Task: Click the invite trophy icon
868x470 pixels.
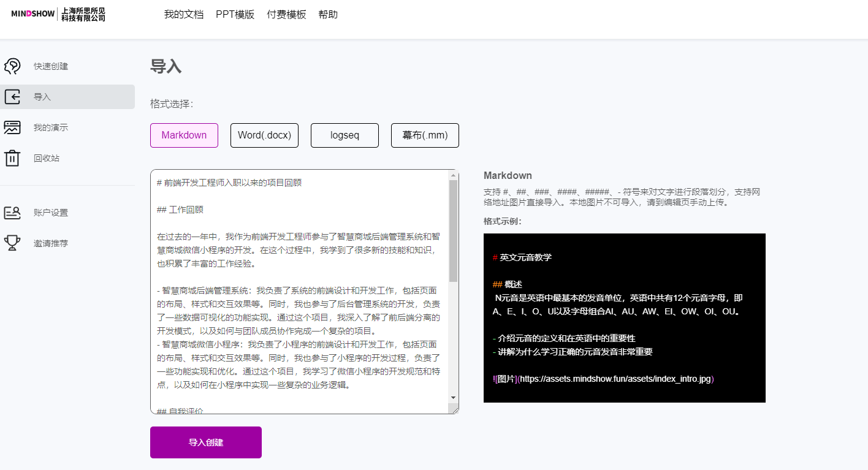Action: pos(12,243)
